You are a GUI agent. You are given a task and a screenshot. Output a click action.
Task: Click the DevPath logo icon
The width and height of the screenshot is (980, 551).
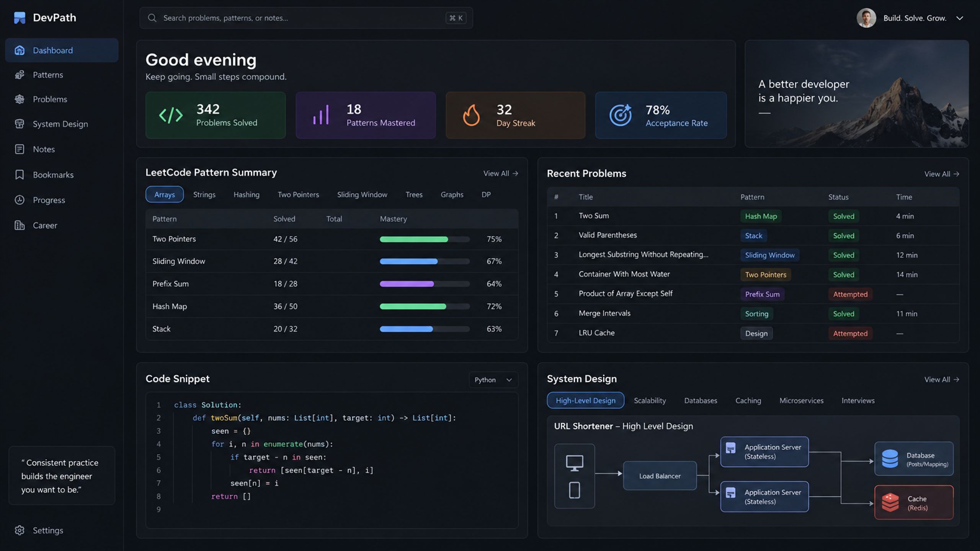coord(20,18)
